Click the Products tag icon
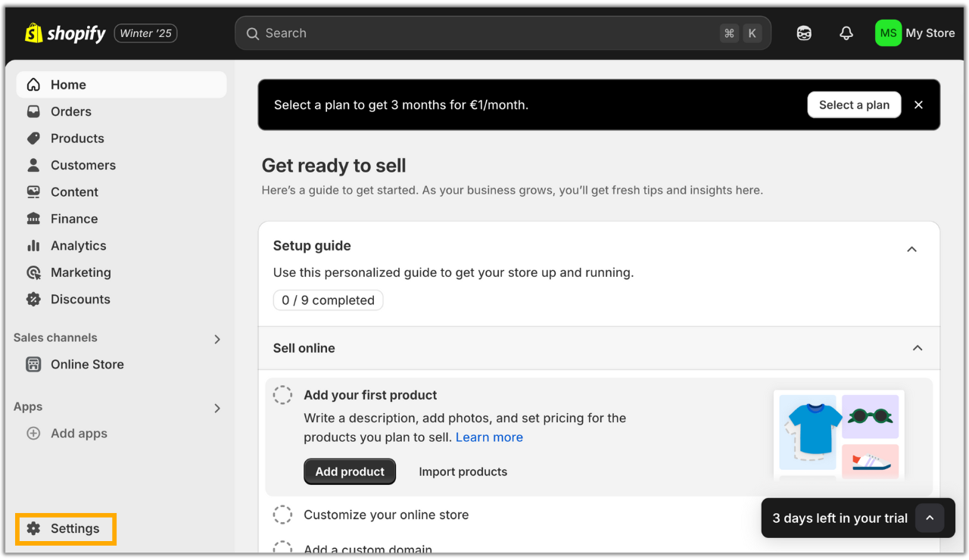The height and width of the screenshot is (560, 969). pyautogui.click(x=33, y=138)
